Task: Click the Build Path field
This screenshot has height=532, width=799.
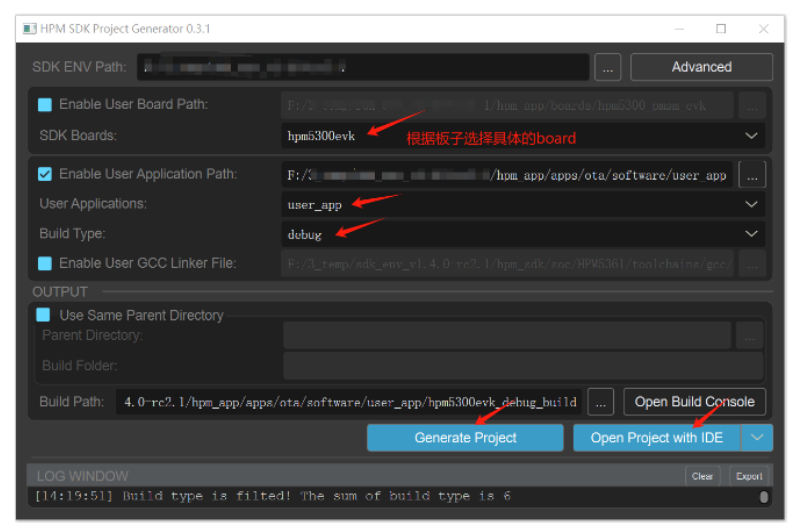Action: click(x=349, y=402)
